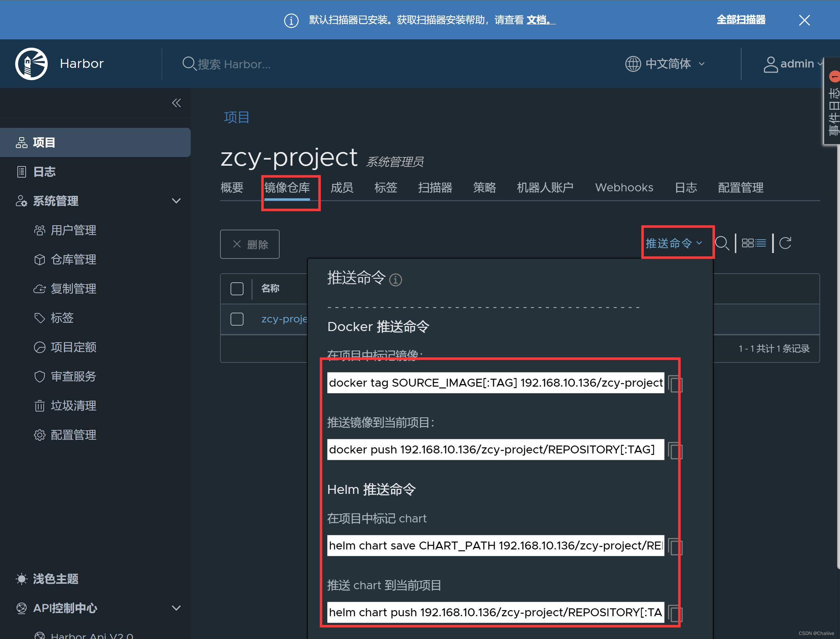Click the 项目 breadcrumb link
The height and width of the screenshot is (639, 840).
pyautogui.click(x=236, y=117)
